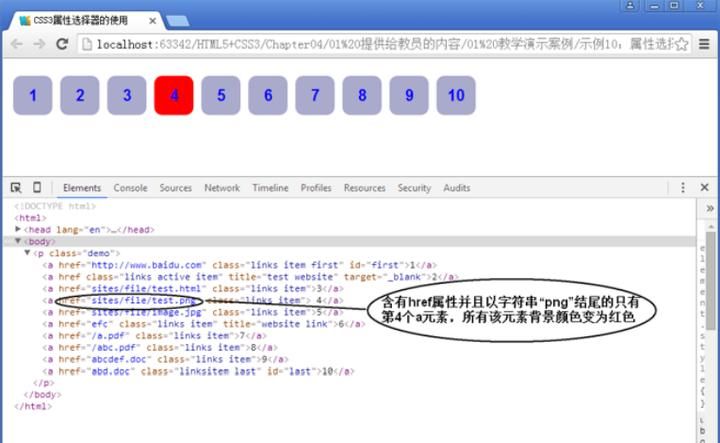Switch to the Console tab
Image resolution: width=720 pixels, height=443 pixels.
pyautogui.click(x=130, y=188)
